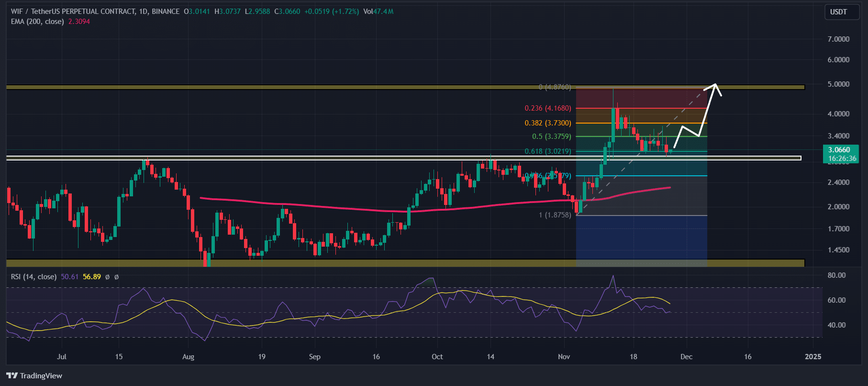
Task: Click the 14 date label on time axis
Action: click(490, 356)
